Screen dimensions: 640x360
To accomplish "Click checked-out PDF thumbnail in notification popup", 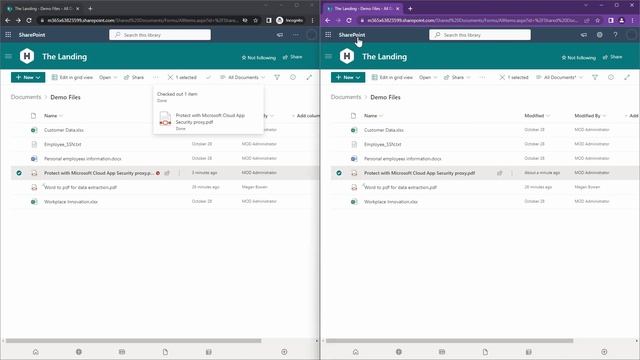I will [x=165, y=119].
